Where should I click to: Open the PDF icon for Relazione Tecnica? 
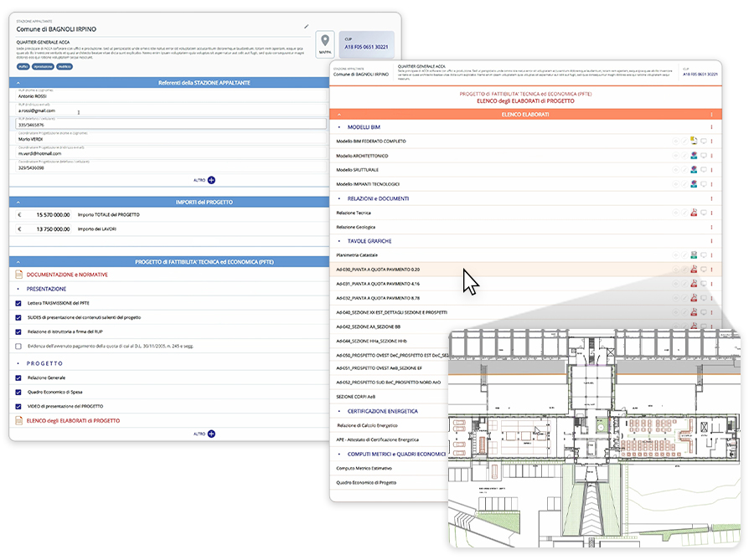click(x=694, y=213)
